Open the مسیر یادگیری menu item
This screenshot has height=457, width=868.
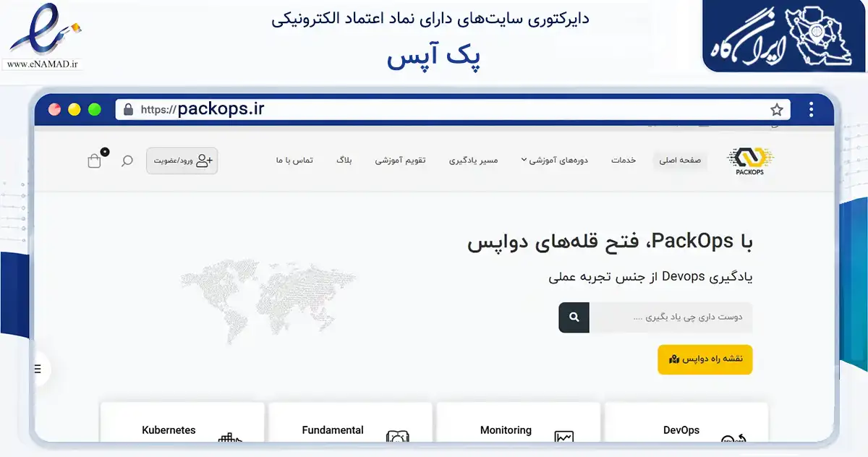pos(474,161)
